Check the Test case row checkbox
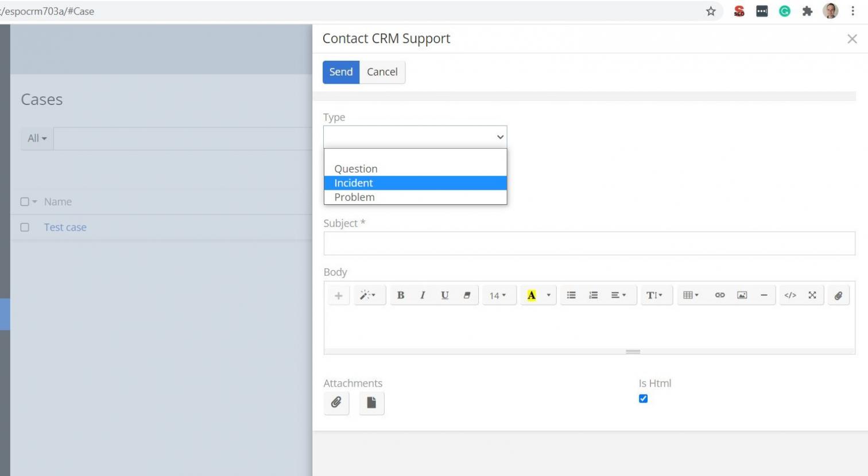Screen dimensions: 868x476 coord(25,228)
